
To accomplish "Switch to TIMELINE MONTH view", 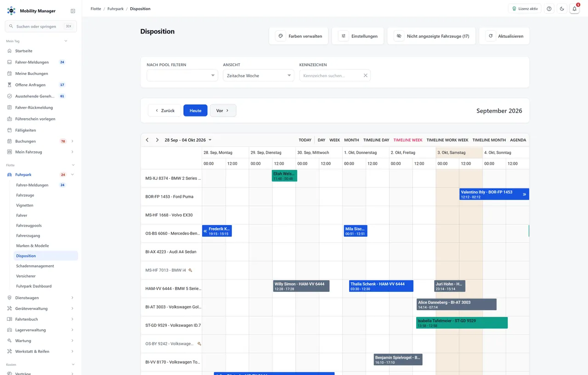I will point(489,140).
